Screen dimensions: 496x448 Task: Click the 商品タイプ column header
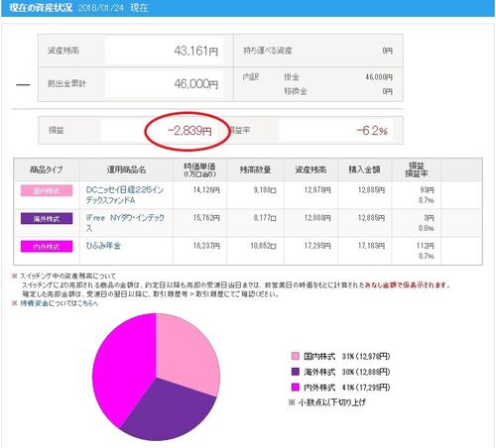click(47, 169)
